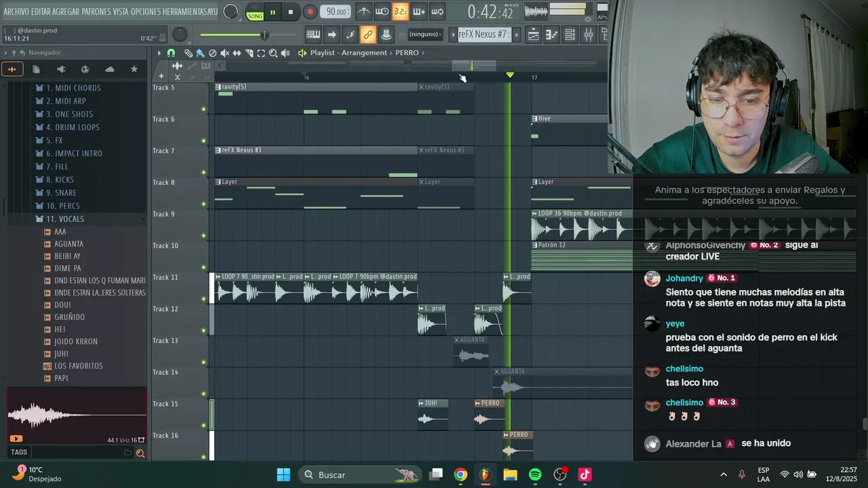Stop playback with the stop button
The height and width of the screenshot is (488, 868).
[x=290, y=12]
